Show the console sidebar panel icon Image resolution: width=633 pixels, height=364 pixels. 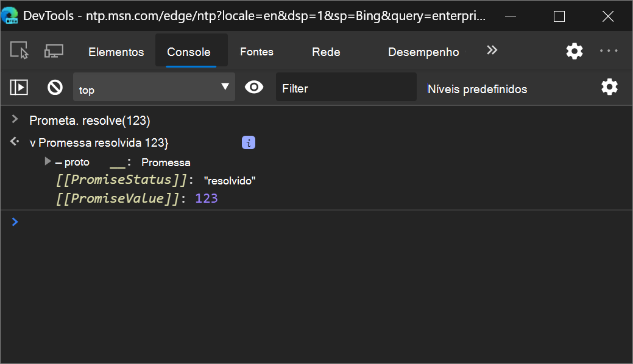pyautogui.click(x=19, y=87)
